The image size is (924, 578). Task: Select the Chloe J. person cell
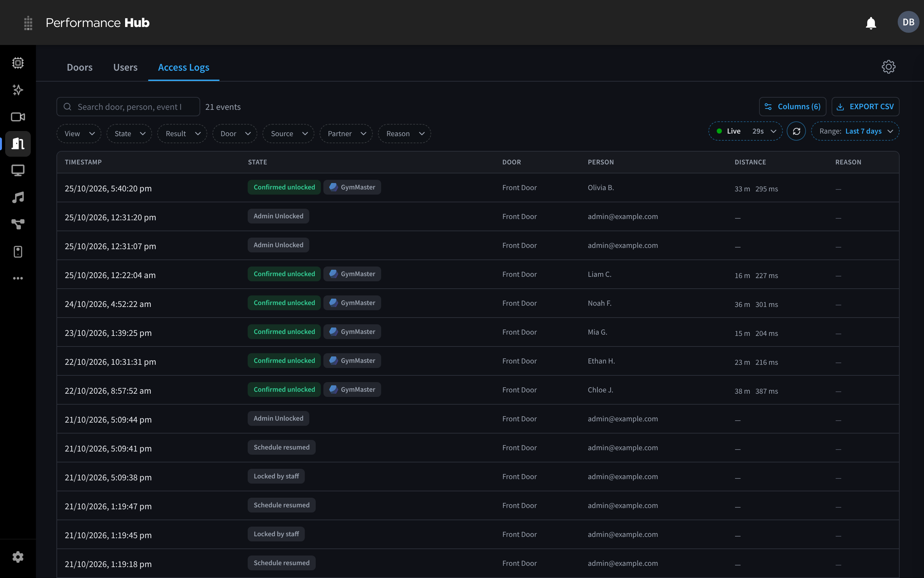pos(600,390)
